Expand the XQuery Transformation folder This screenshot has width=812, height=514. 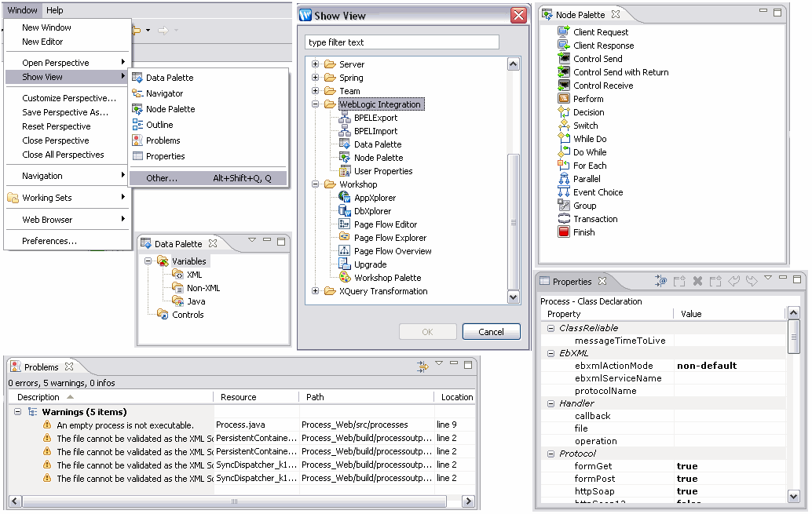[x=316, y=291]
